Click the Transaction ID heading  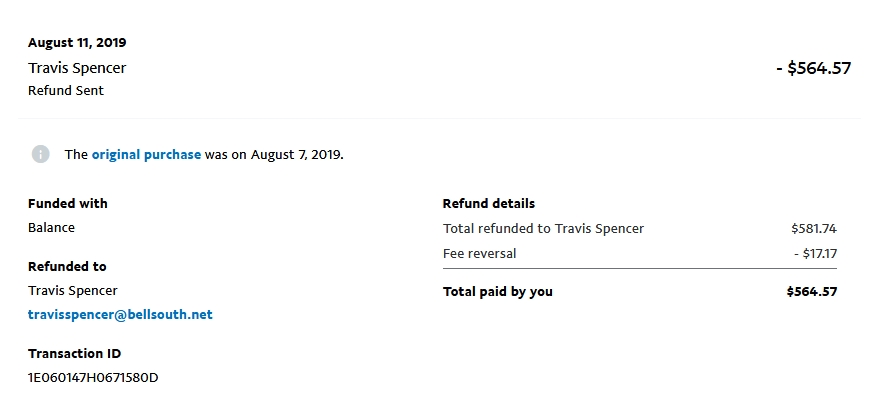75,354
